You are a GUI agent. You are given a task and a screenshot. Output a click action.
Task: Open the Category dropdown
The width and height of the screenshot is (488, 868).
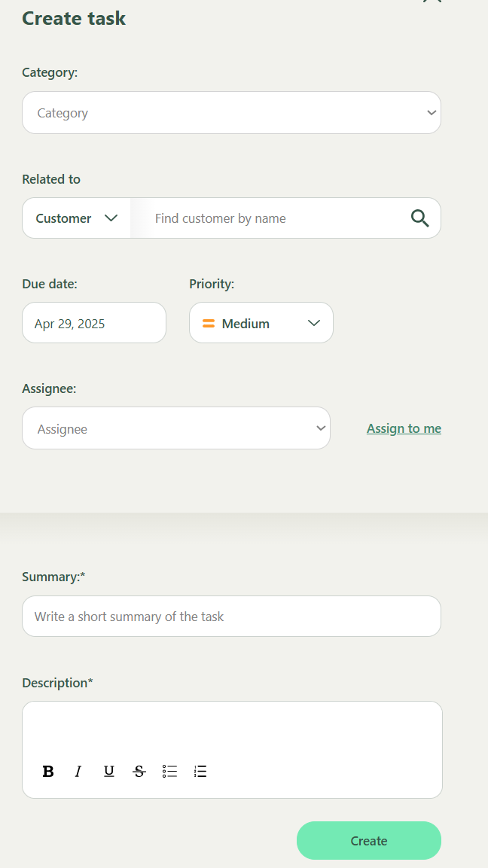[x=231, y=113]
